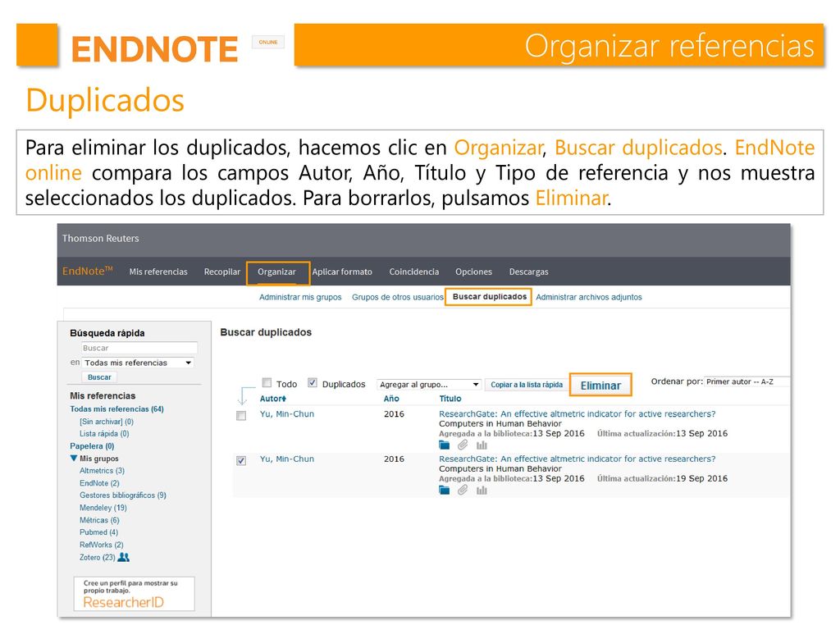Open the [Sin archivar] (0) group

[107, 422]
